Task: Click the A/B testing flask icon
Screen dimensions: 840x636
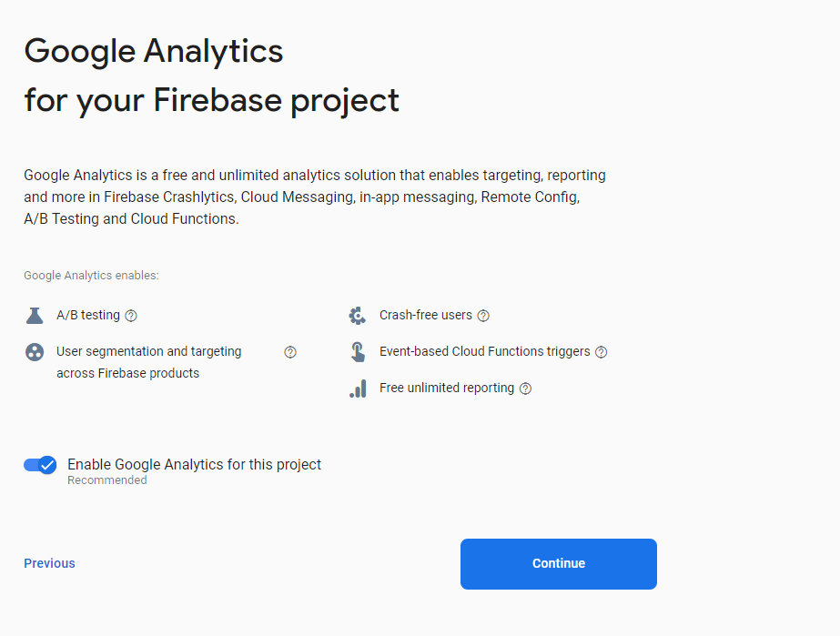Action: click(35, 316)
